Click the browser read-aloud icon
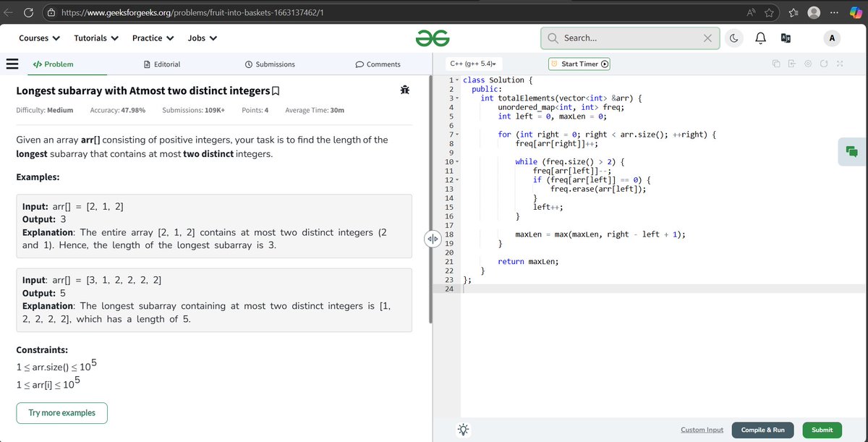Image resolution: width=868 pixels, height=442 pixels. (752, 12)
